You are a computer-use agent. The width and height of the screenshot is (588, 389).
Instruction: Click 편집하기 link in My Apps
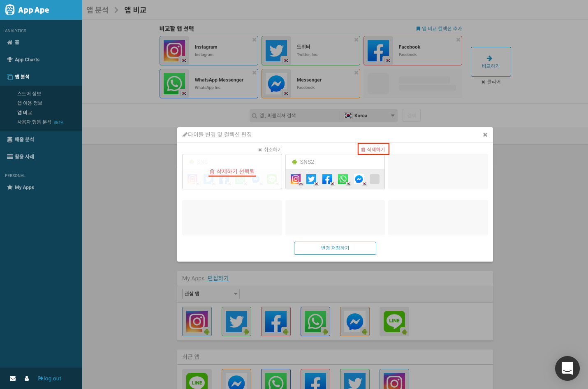pyautogui.click(x=218, y=278)
